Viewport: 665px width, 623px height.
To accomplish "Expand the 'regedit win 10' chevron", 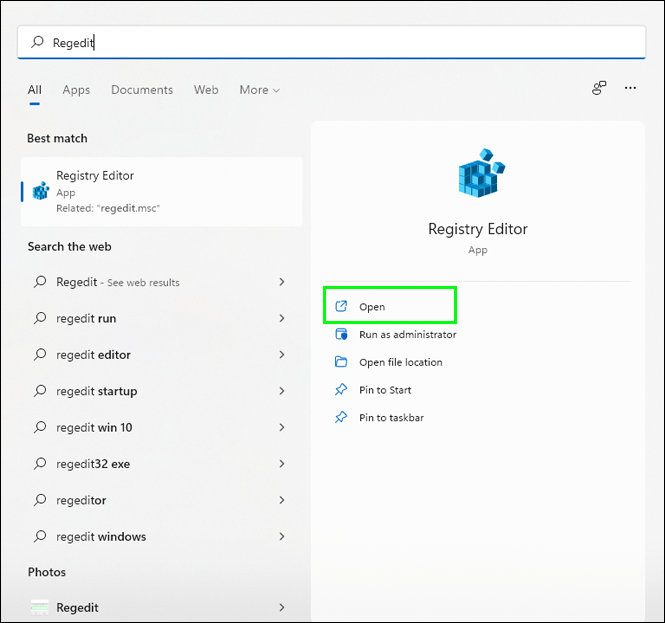I will [x=282, y=427].
